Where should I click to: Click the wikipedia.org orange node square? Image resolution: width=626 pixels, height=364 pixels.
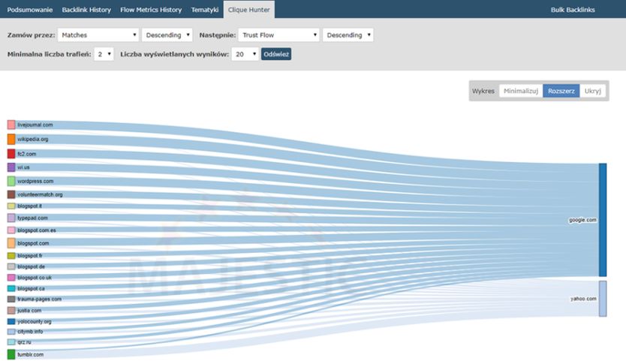11,140
